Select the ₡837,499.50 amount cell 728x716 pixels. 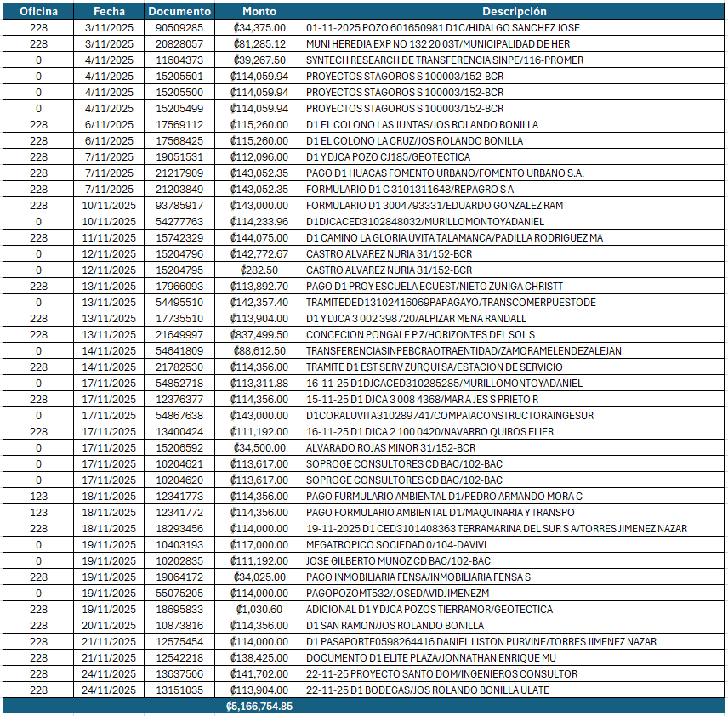click(x=259, y=334)
